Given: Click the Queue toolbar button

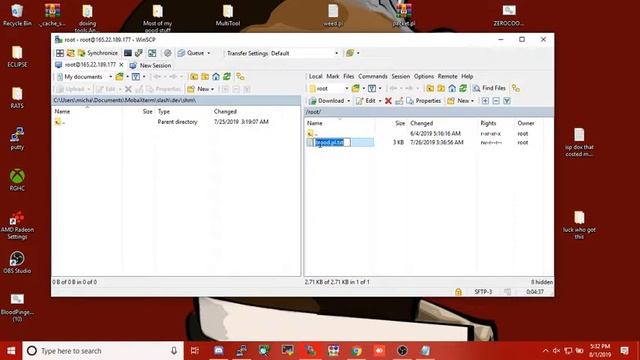Looking at the screenshot, I should pos(191,53).
